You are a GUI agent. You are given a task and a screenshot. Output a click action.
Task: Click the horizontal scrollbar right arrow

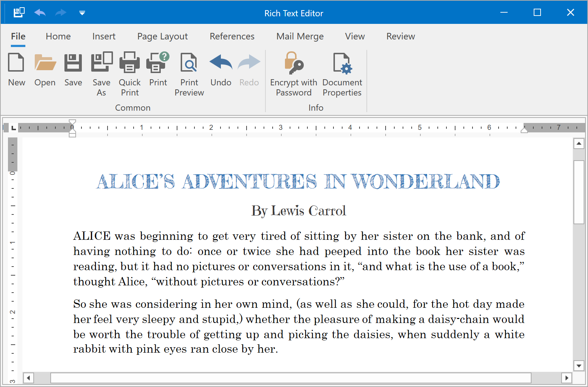click(x=567, y=378)
